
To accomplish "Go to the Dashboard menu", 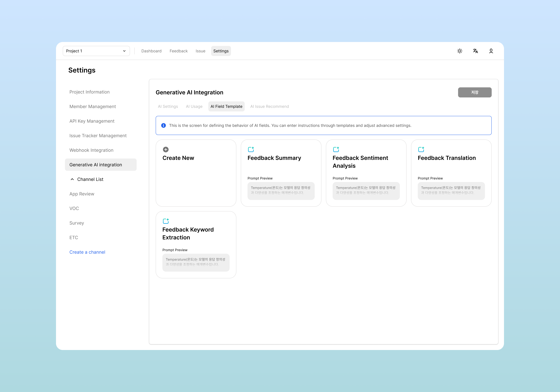I will 151,51.
